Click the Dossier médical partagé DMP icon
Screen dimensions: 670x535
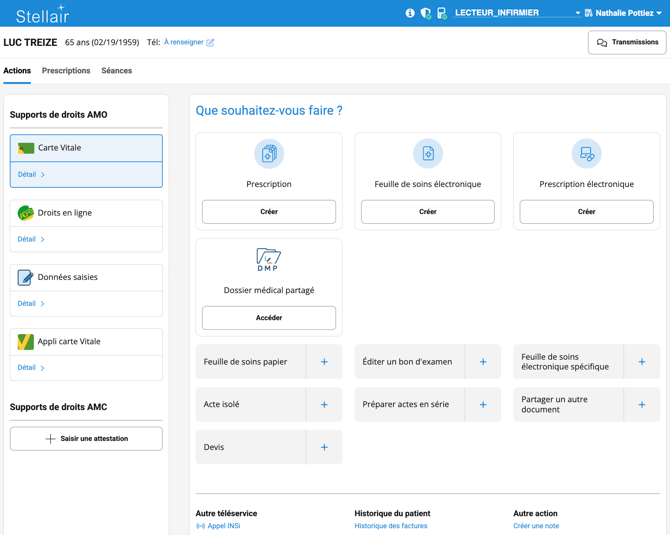269,260
